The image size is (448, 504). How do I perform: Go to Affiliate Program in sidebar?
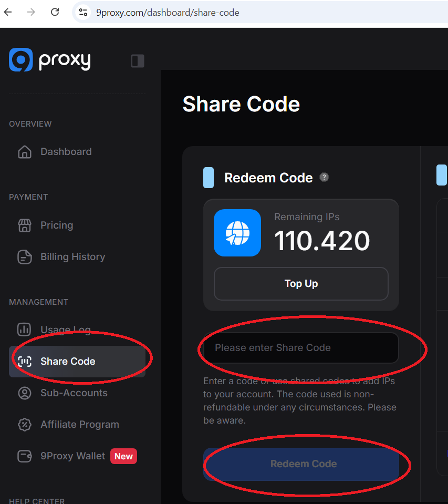click(x=79, y=425)
